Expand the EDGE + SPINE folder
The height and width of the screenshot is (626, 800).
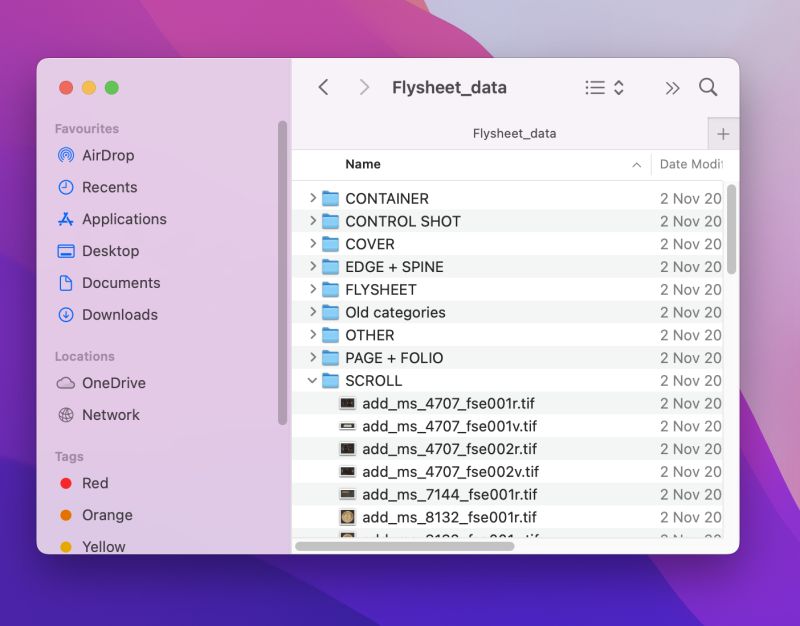tap(313, 266)
